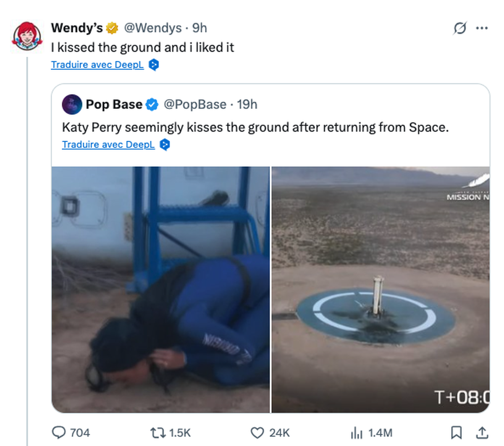Click DeepL logo in the Pop Base quote
Image resolution: width=504 pixels, height=446 pixels.
pos(165,145)
